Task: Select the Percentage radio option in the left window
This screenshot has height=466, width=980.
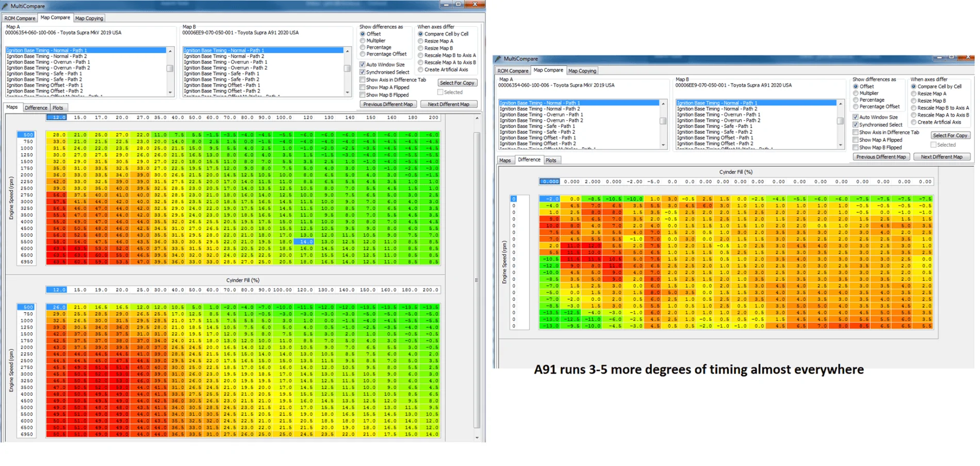Action: [363, 47]
